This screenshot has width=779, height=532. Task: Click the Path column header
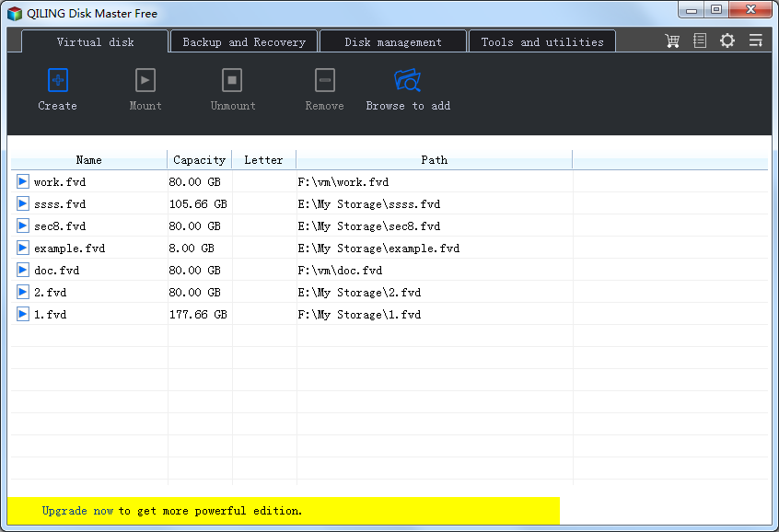tap(435, 160)
